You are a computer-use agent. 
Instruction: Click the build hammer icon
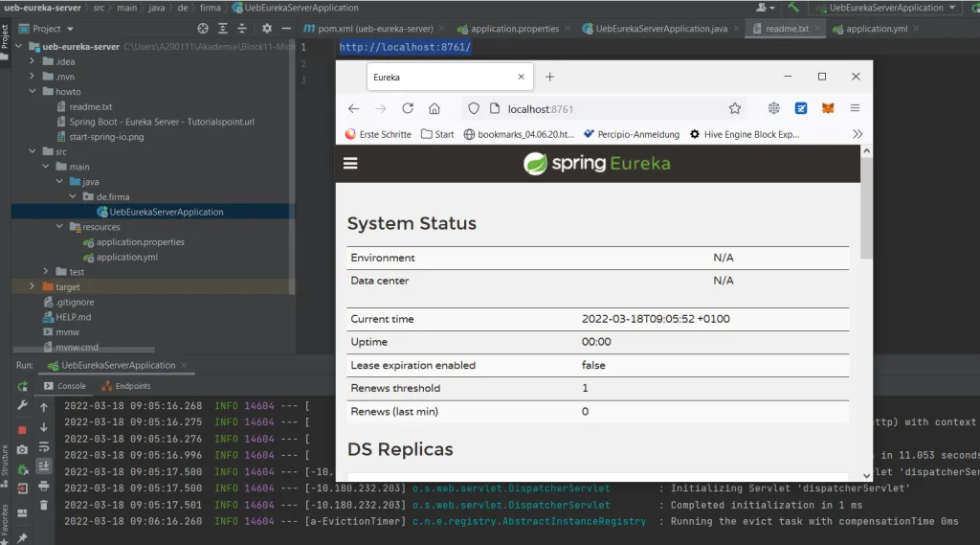pyautogui.click(x=793, y=8)
